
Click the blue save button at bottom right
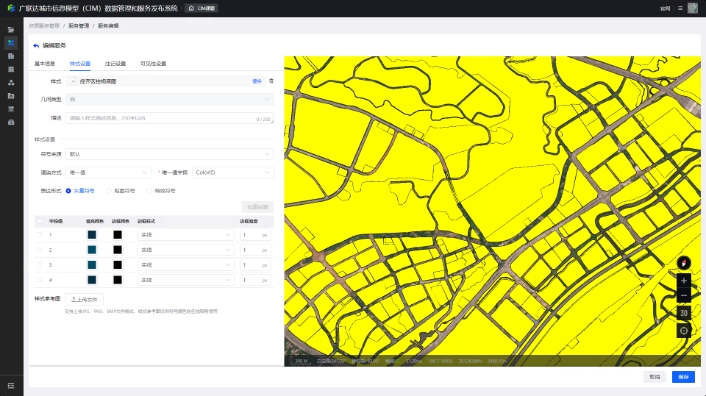[683, 377]
